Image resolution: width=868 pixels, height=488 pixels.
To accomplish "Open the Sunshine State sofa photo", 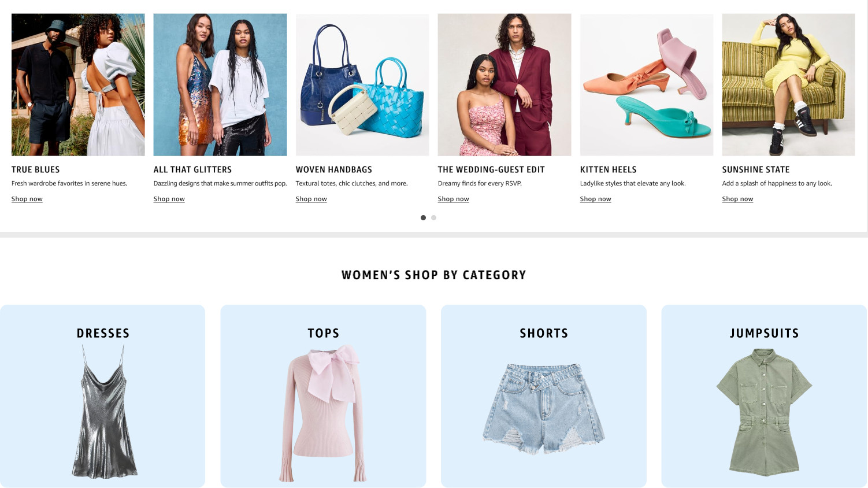I will 788,84.
